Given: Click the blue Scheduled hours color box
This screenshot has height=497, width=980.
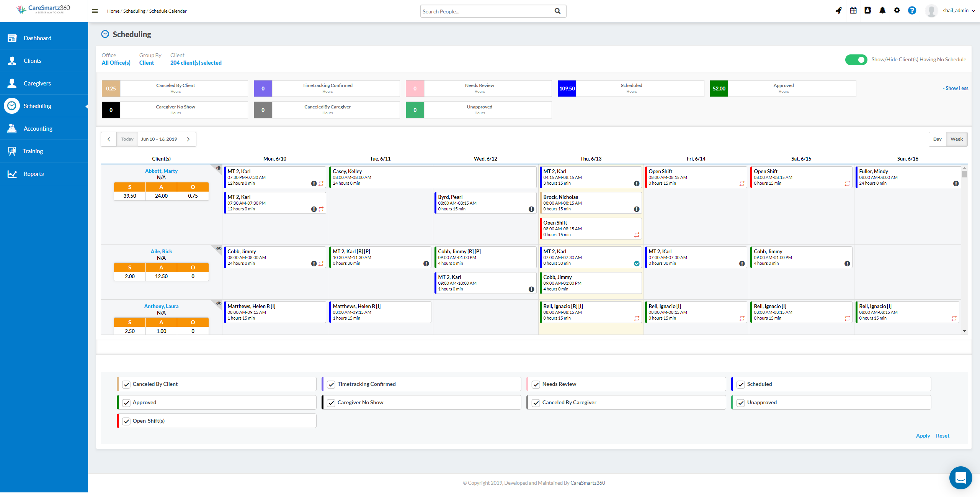Looking at the screenshot, I should [x=567, y=89].
